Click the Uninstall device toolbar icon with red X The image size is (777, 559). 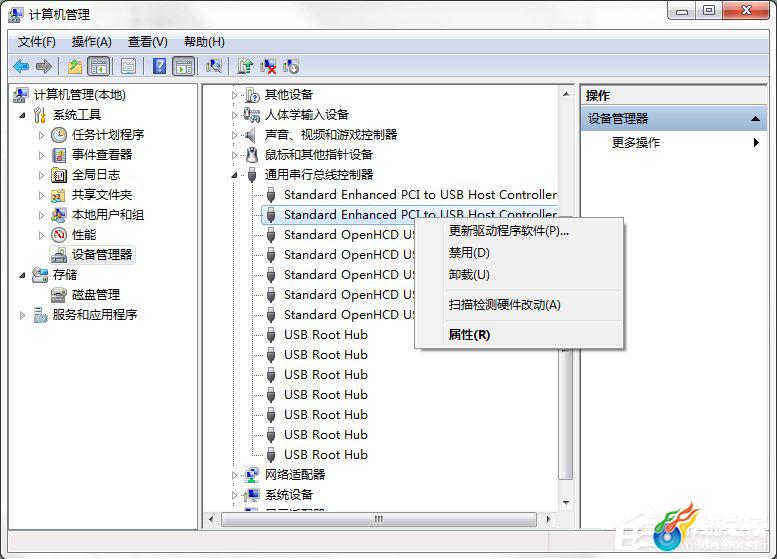(x=268, y=66)
